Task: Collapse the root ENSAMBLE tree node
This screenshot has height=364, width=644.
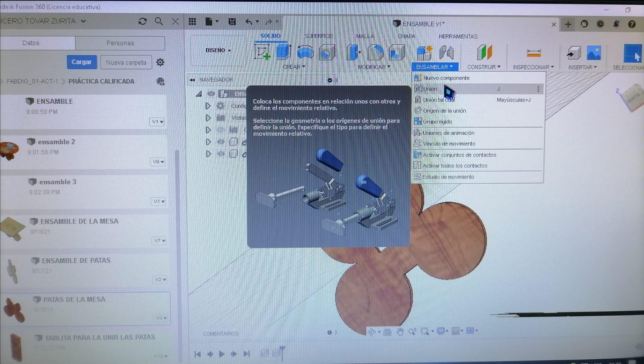Action: pos(199,94)
